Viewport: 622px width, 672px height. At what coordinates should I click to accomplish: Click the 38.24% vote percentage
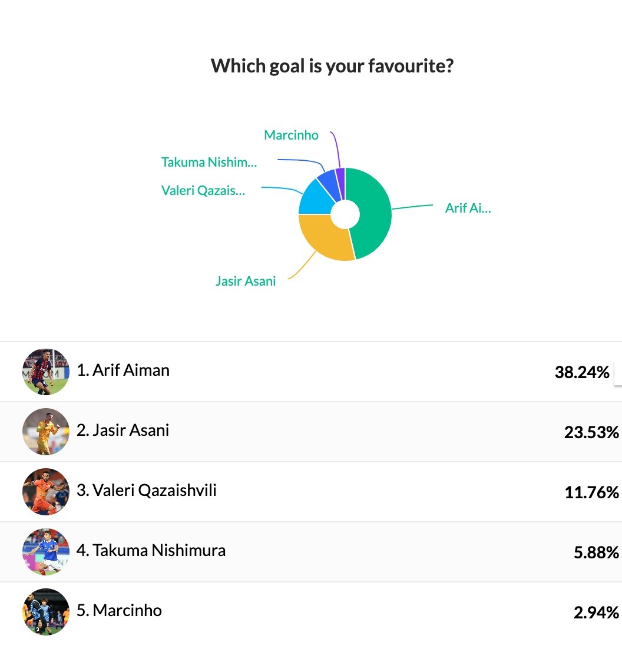pos(582,372)
